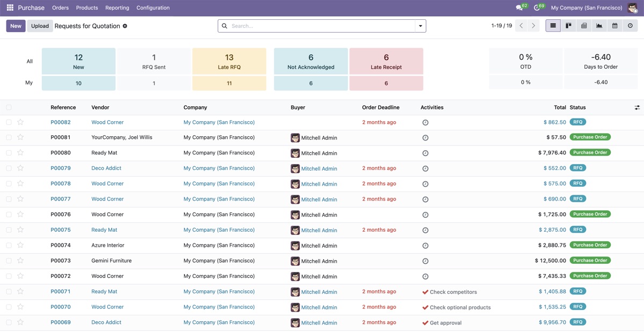Switch to graph view
644x332 pixels.
coord(599,25)
